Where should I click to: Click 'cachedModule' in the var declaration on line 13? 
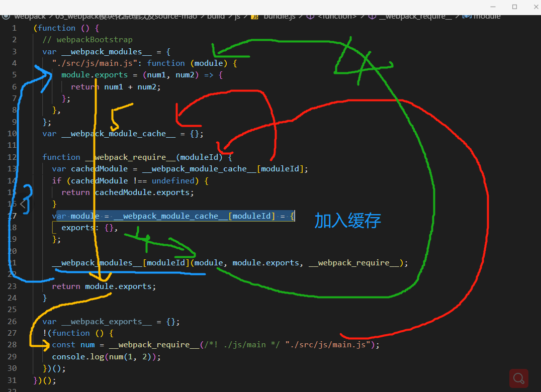tap(100, 169)
